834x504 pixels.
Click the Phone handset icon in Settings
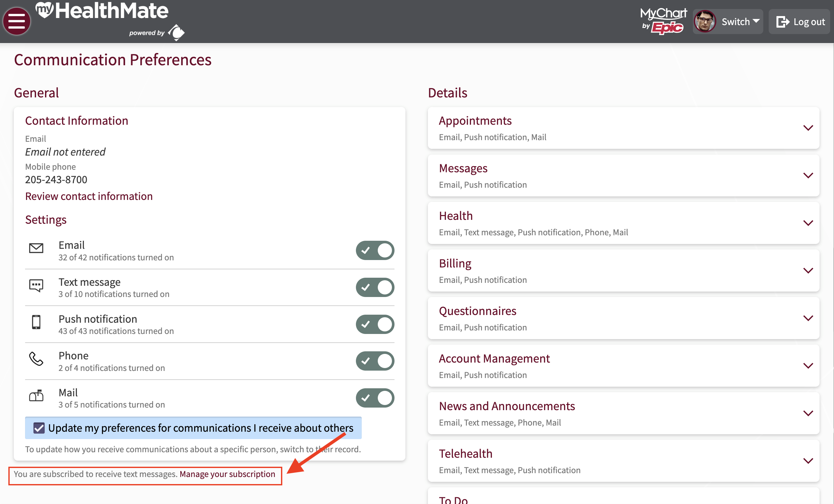point(37,360)
